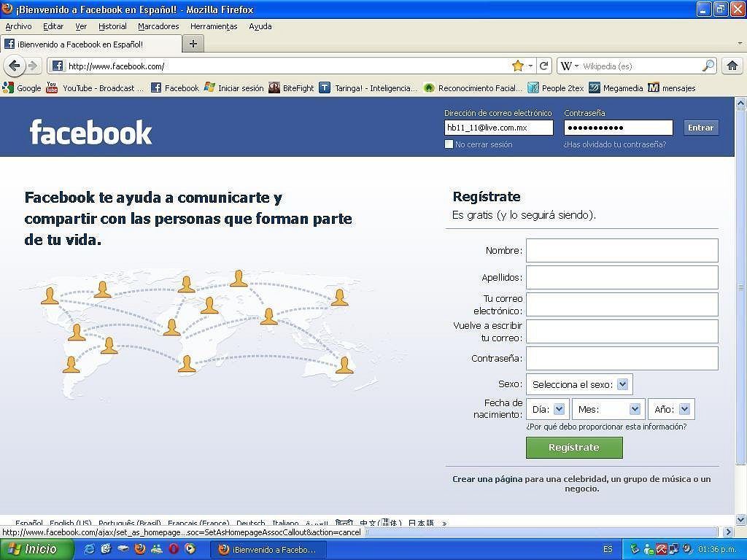747x560 pixels.
Task: Click the horizontal scrollbar right arrow
Action: tap(727, 532)
